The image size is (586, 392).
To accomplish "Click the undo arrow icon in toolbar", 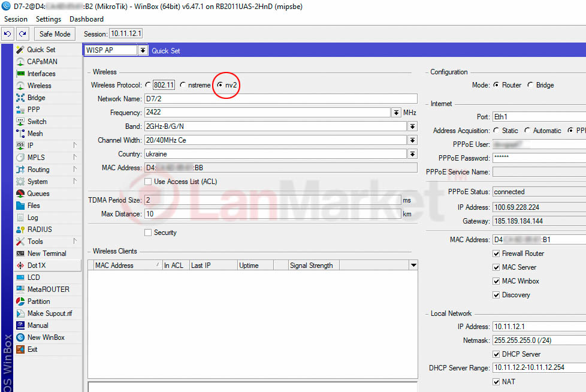I will pos(8,34).
